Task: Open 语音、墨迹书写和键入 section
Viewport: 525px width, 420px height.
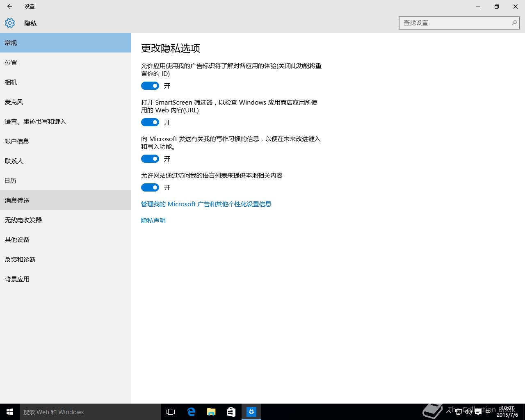Action: (66, 121)
